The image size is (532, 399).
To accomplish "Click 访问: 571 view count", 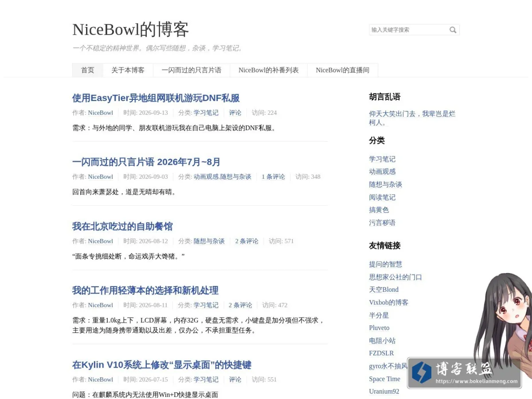I will pos(281,241).
